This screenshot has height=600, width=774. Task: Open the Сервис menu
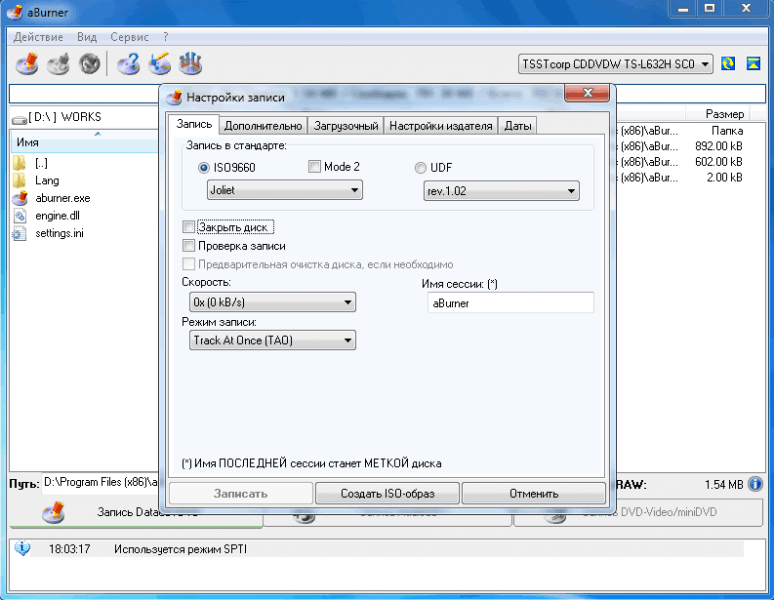tap(129, 37)
